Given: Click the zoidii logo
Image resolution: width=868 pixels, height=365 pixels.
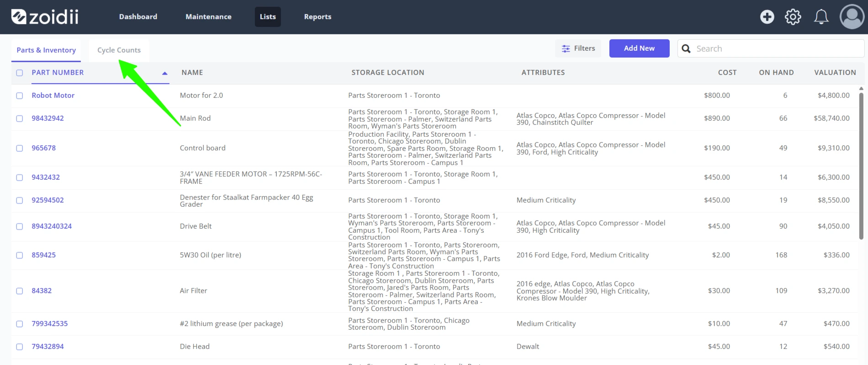Looking at the screenshot, I should (45, 17).
